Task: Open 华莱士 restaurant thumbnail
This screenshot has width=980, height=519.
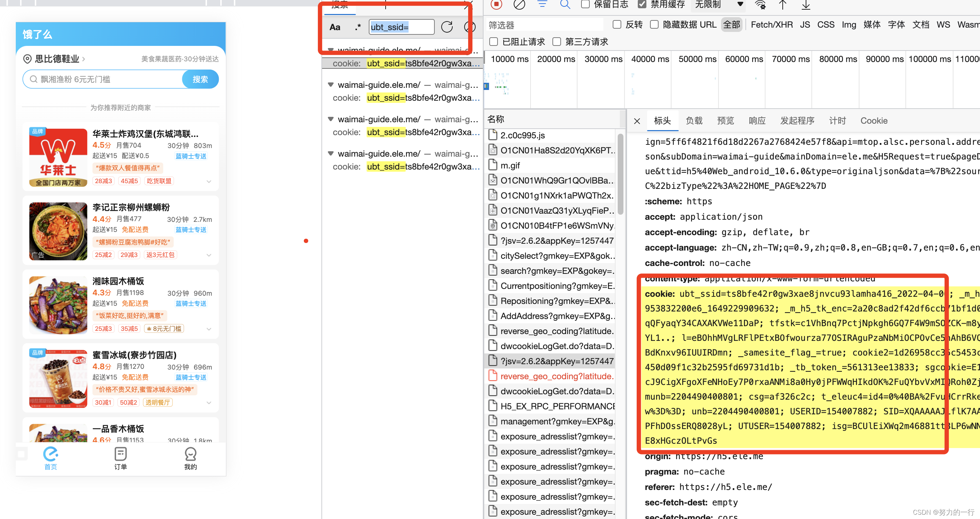Action: [58, 157]
